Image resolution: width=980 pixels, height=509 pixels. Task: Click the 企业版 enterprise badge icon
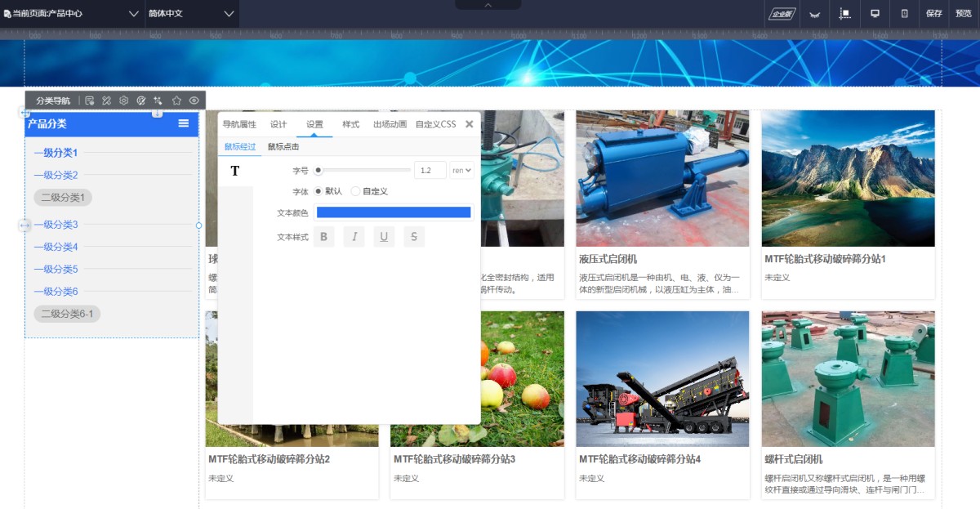(x=782, y=14)
